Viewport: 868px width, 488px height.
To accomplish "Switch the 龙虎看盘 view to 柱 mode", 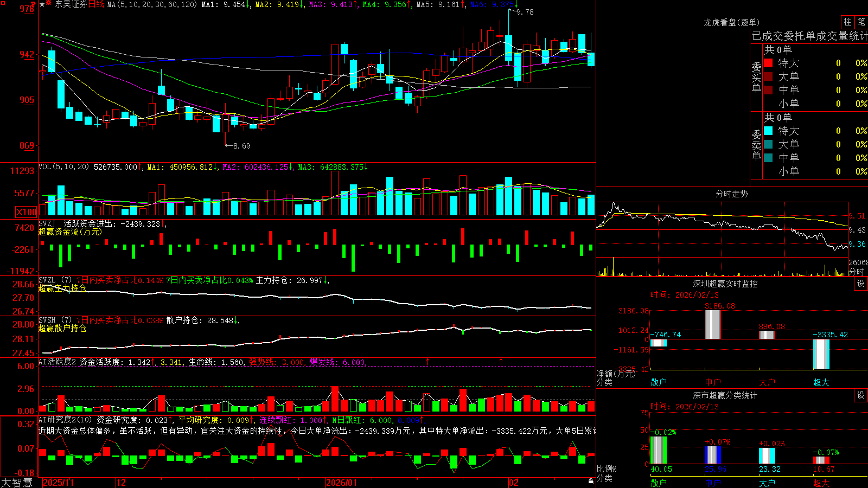I will coord(847,22).
